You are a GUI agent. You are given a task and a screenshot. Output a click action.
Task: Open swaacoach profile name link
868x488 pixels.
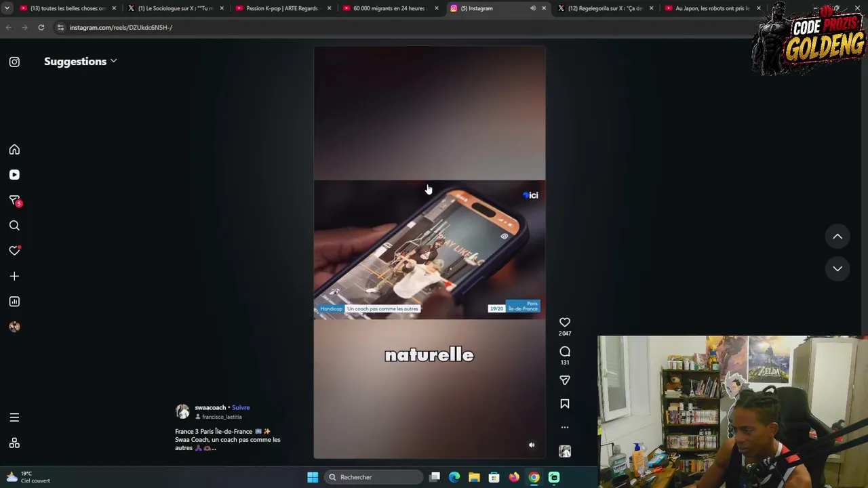click(210, 408)
